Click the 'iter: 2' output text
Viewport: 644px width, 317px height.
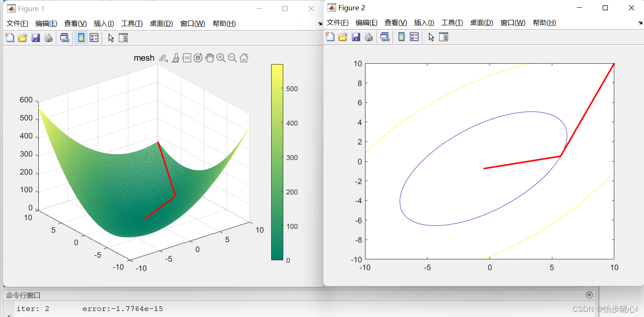click(33, 309)
